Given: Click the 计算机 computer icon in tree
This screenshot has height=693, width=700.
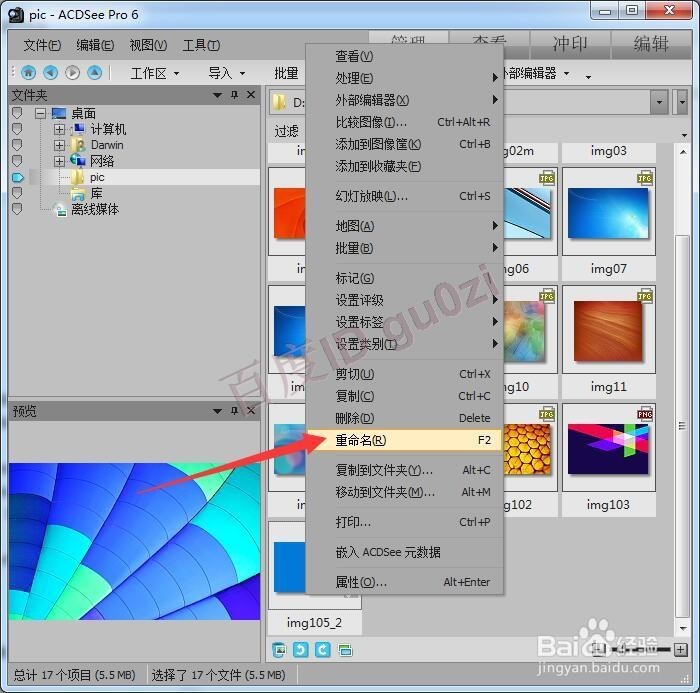Looking at the screenshot, I should pos(79,129).
